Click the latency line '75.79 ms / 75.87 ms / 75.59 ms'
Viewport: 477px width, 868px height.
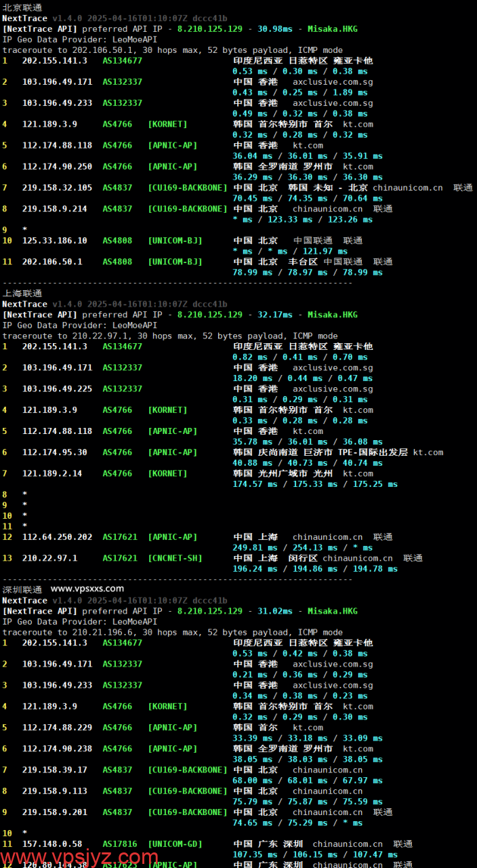pyautogui.click(x=308, y=802)
